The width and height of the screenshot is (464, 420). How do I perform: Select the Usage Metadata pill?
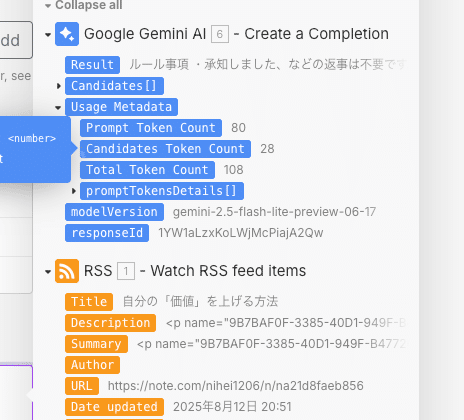tap(121, 107)
